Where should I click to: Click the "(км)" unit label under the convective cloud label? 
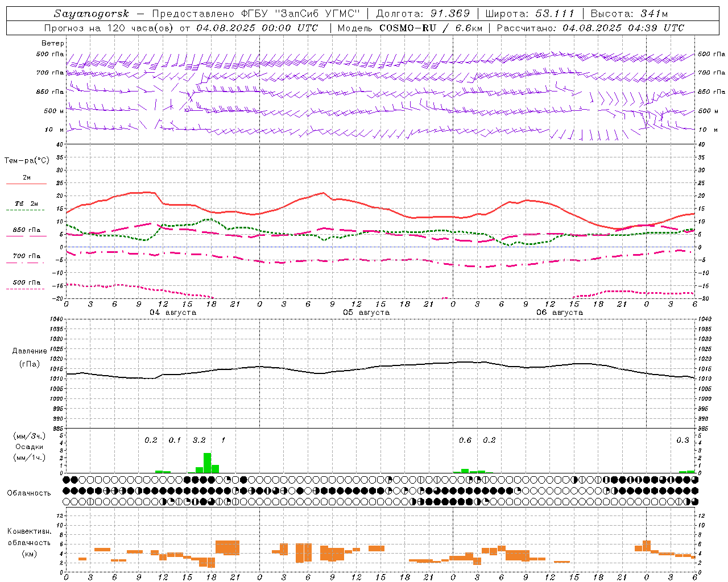[29, 554]
